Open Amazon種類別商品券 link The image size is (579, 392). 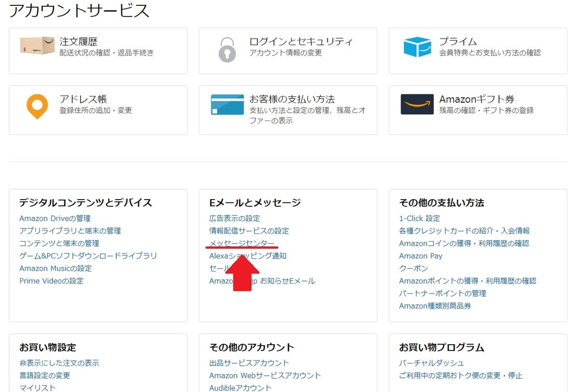point(435,306)
